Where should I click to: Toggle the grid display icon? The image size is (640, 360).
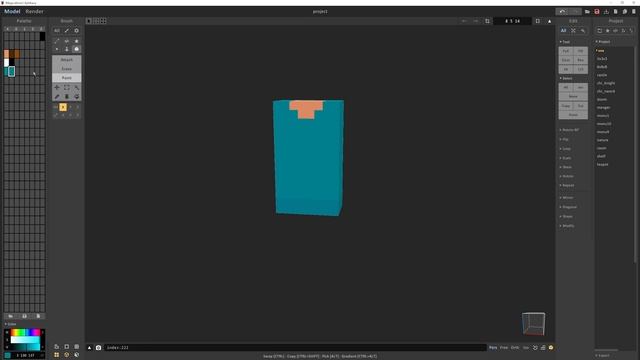[x=57, y=355]
